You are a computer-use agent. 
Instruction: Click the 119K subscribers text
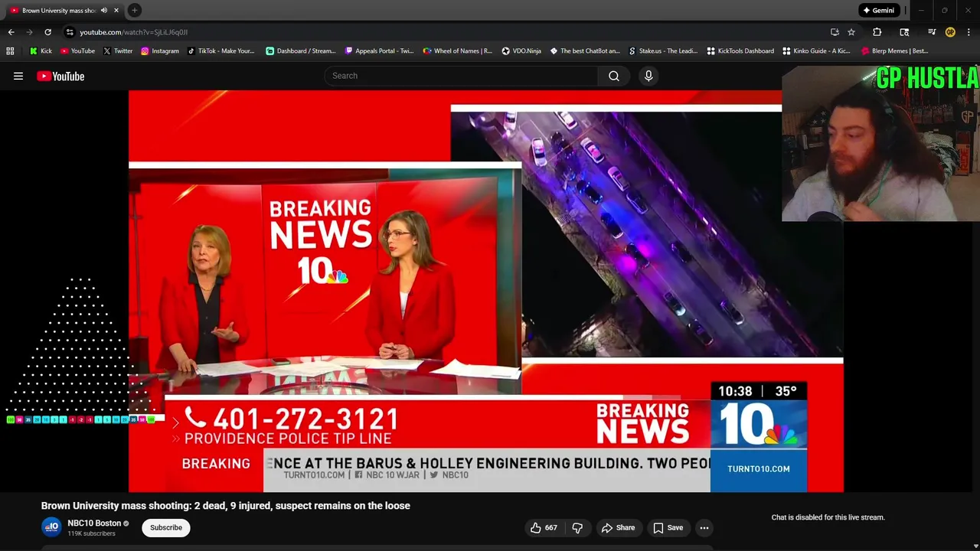tap(91, 533)
